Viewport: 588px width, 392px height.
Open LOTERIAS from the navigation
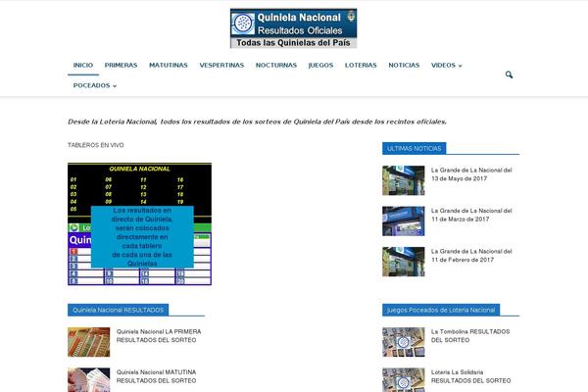tap(361, 66)
